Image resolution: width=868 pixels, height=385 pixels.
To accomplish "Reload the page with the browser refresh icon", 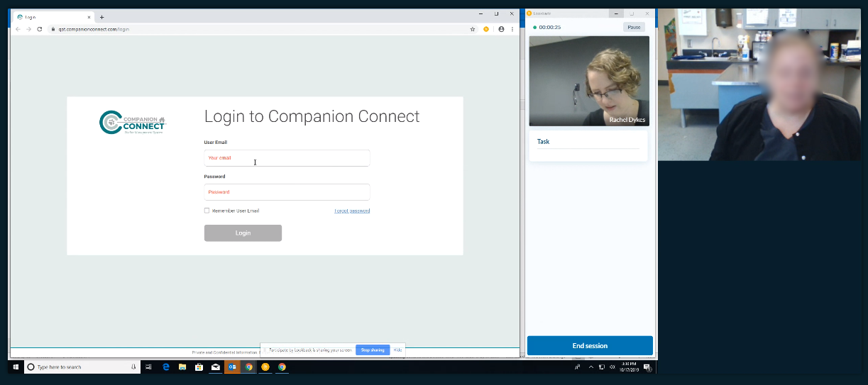I will point(40,29).
